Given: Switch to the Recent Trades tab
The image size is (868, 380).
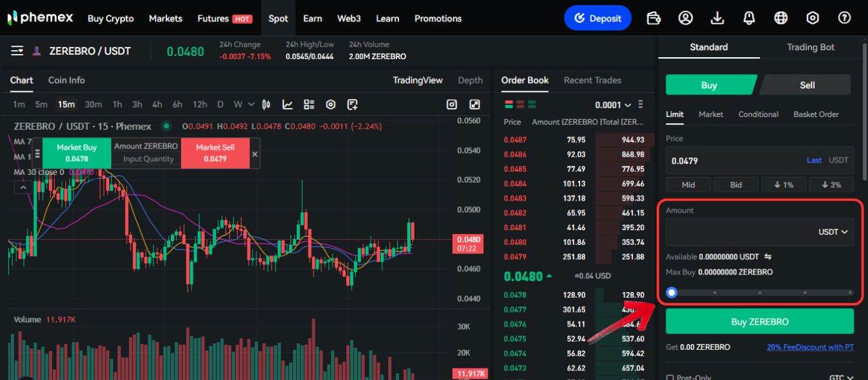Looking at the screenshot, I should tap(592, 80).
